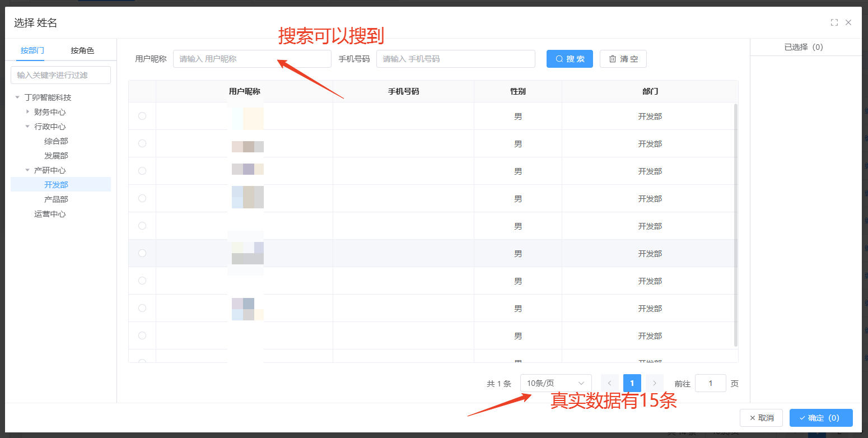Switch to the 按部门 tab

(32, 50)
